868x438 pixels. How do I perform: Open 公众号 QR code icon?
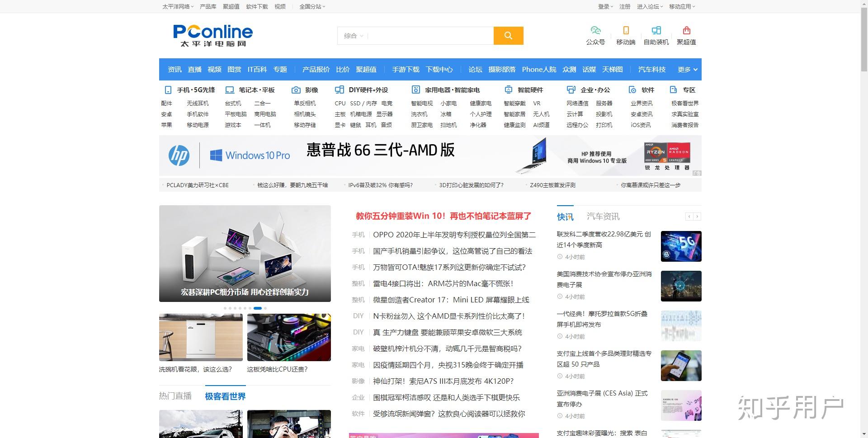point(595,31)
